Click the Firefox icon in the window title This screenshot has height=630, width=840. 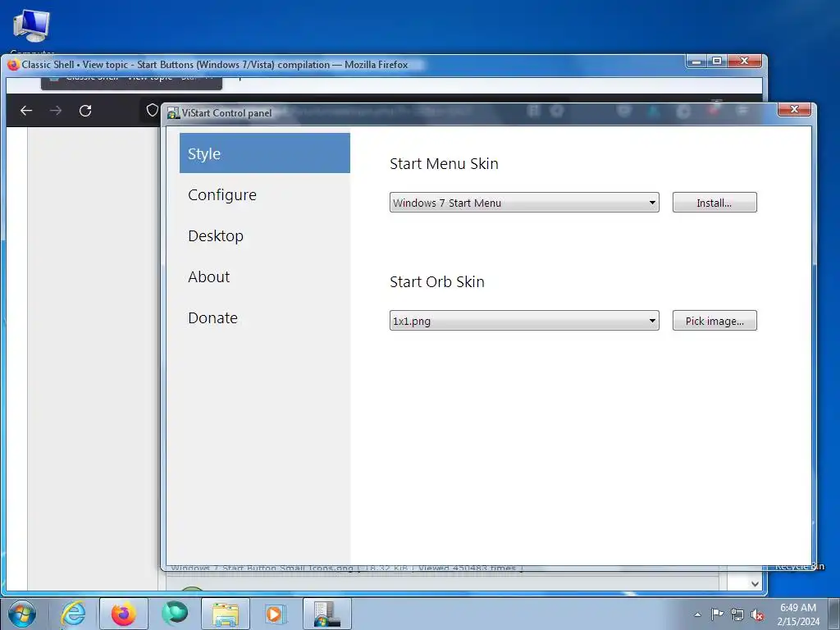click(13, 65)
